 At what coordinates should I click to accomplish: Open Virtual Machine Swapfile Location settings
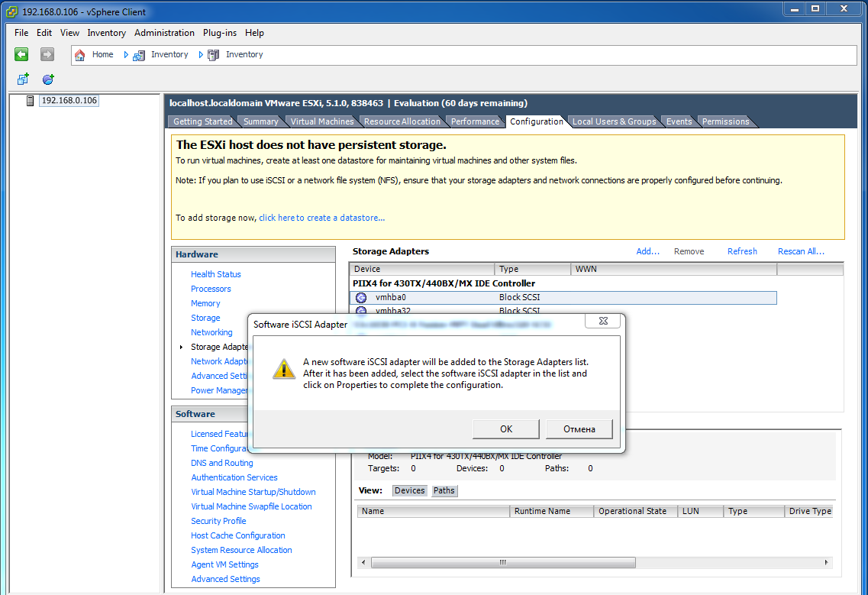pos(251,506)
